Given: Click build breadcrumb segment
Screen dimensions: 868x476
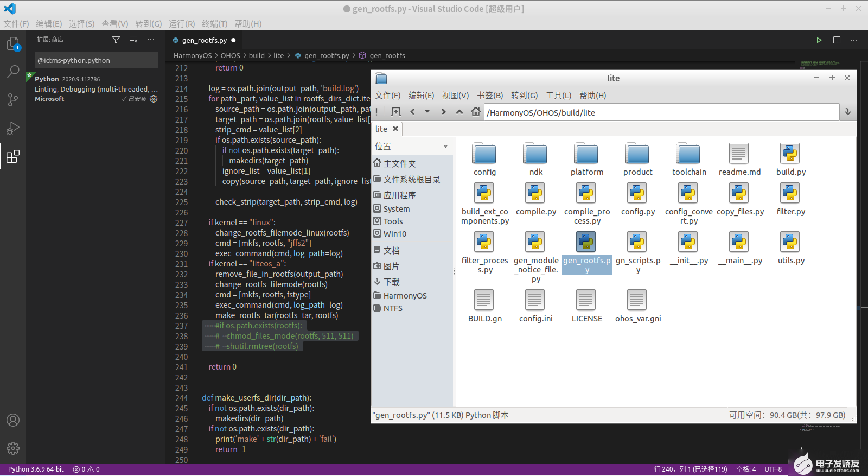Looking at the screenshot, I should tap(257, 55).
